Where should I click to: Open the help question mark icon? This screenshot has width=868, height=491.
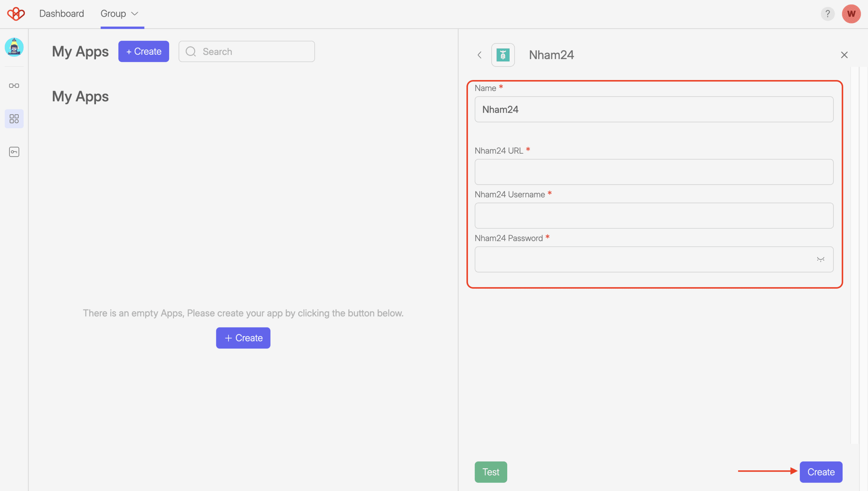[828, 14]
